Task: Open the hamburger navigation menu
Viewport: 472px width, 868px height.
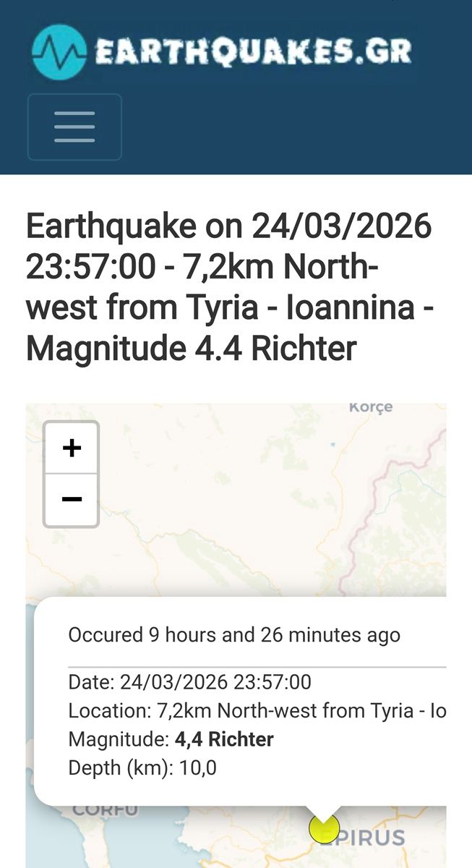Action: click(x=74, y=127)
